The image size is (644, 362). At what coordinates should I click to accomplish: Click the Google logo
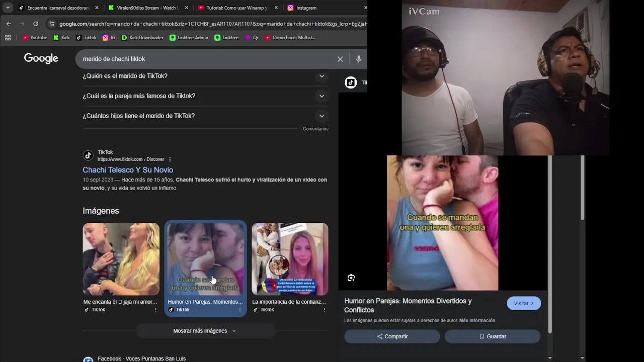41,58
